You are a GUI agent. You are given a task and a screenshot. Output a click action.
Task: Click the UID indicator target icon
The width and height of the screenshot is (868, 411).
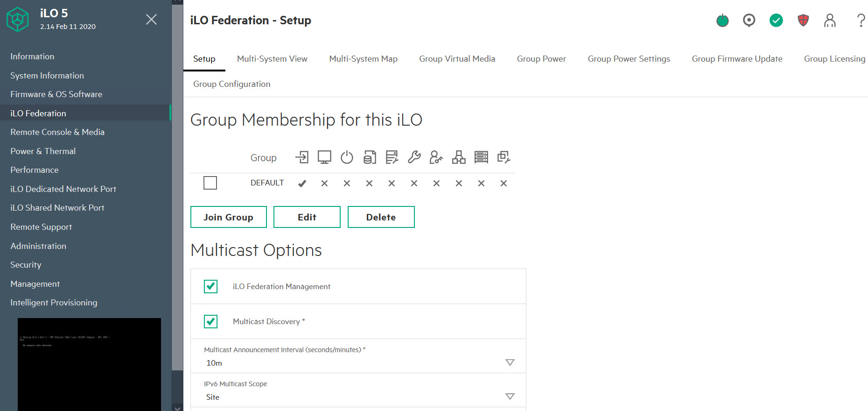[x=749, y=21]
